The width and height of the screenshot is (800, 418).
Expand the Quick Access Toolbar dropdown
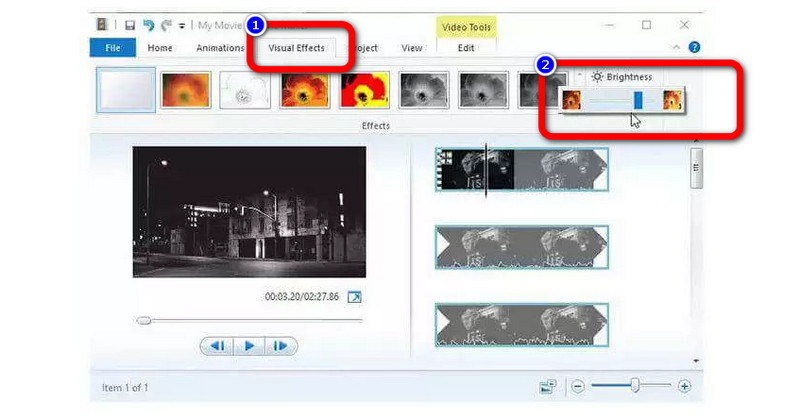(x=181, y=25)
